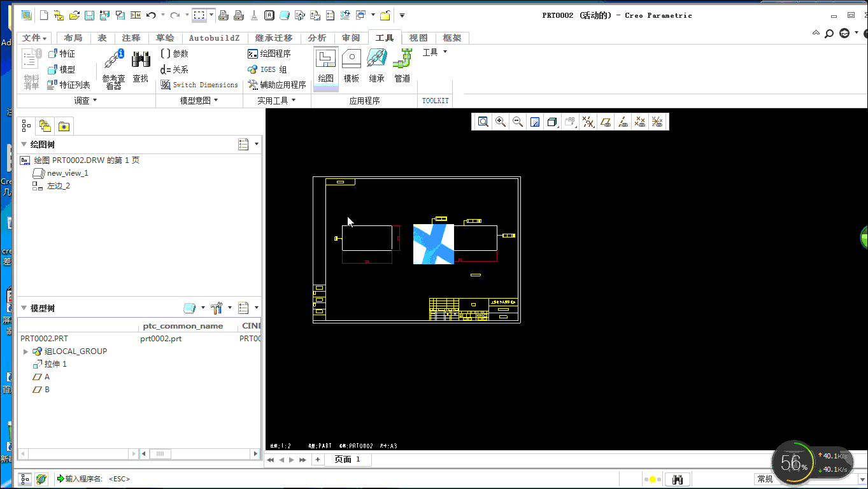
Task: Open the 参考查看器 reference viewer
Action: (114, 69)
